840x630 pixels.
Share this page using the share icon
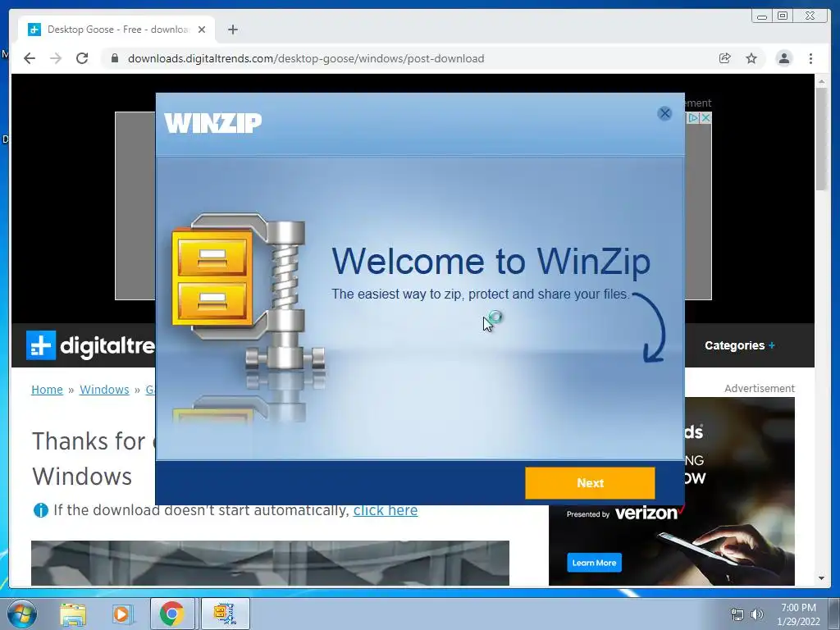pyautogui.click(x=725, y=58)
